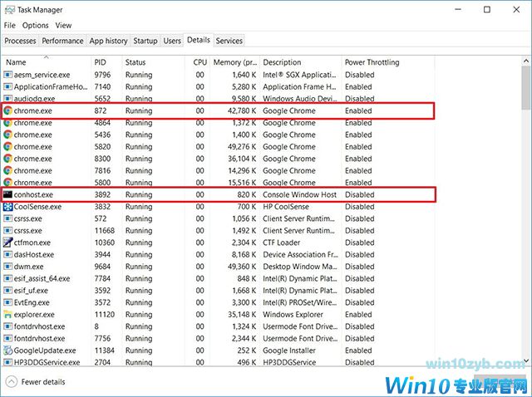Click the GoogleUpdate.exe installer icon

point(7,350)
